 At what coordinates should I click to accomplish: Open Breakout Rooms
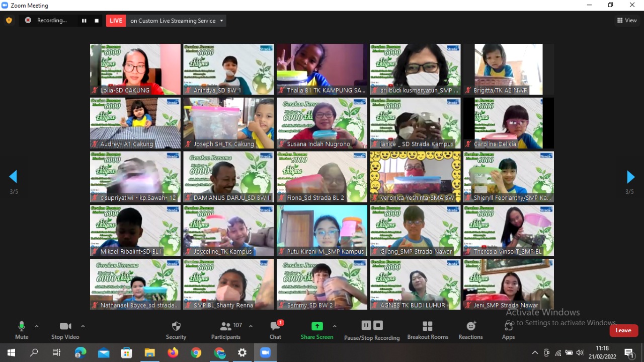428,330
